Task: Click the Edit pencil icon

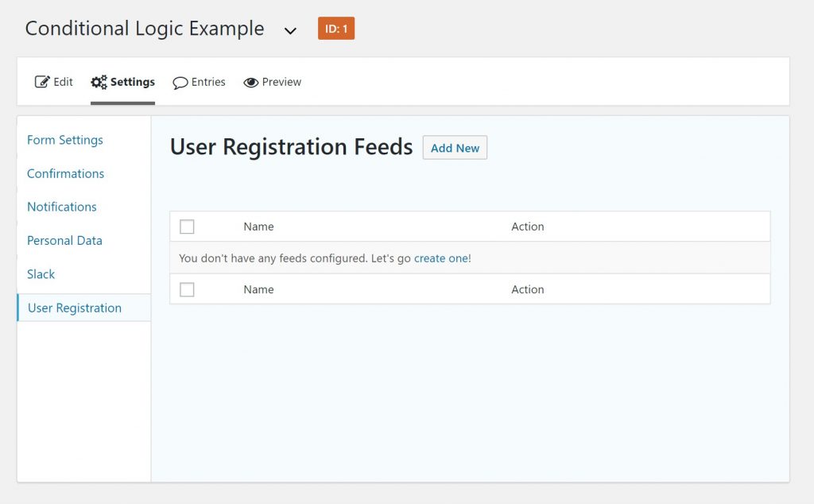Action: coord(42,83)
